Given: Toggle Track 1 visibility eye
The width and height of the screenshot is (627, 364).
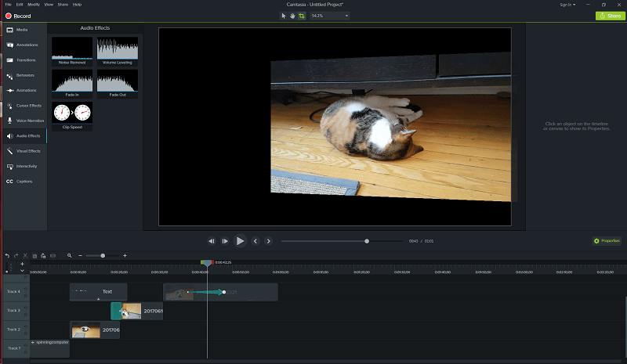Looking at the screenshot, I should coord(26,344).
